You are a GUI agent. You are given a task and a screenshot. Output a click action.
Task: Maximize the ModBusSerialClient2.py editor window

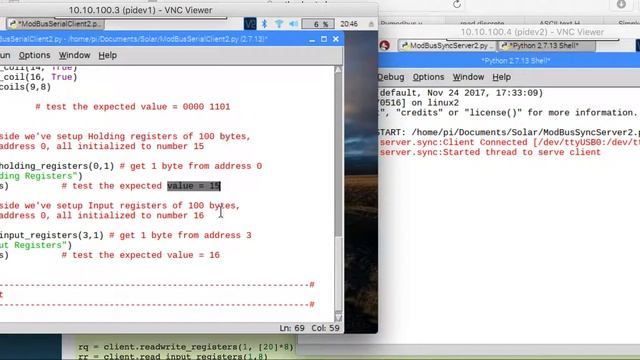pos(324,39)
